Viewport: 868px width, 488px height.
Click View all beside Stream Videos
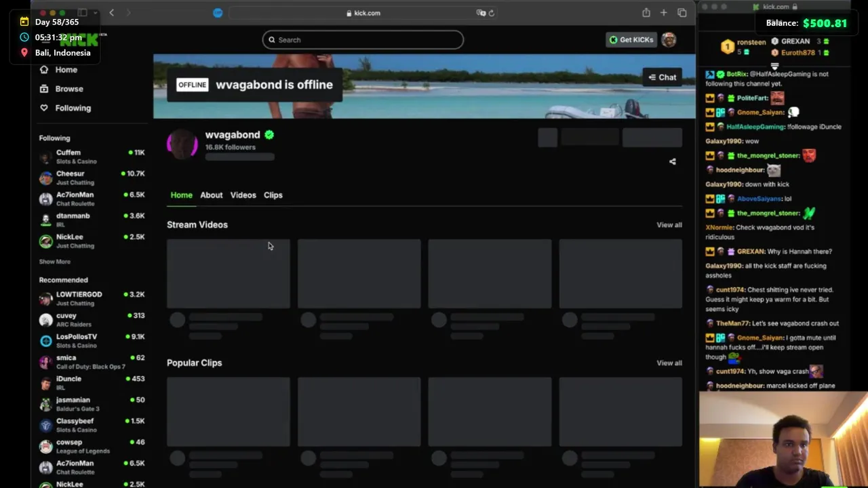669,225
